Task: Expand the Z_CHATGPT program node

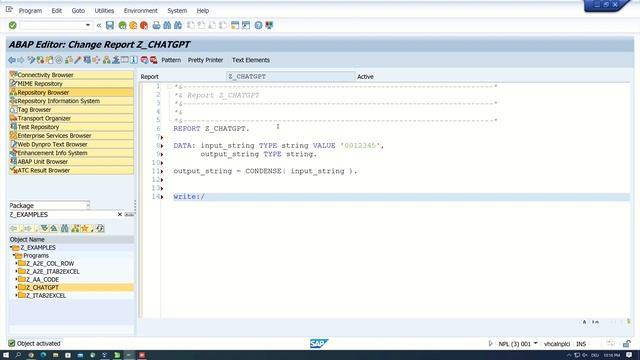Action: pyautogui.click(x=16, y=287)
